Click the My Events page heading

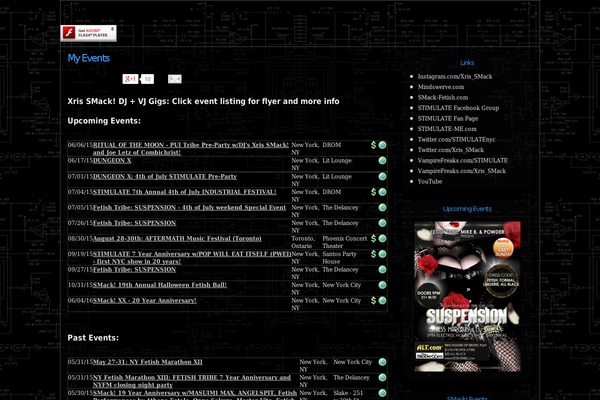[88, 58]
